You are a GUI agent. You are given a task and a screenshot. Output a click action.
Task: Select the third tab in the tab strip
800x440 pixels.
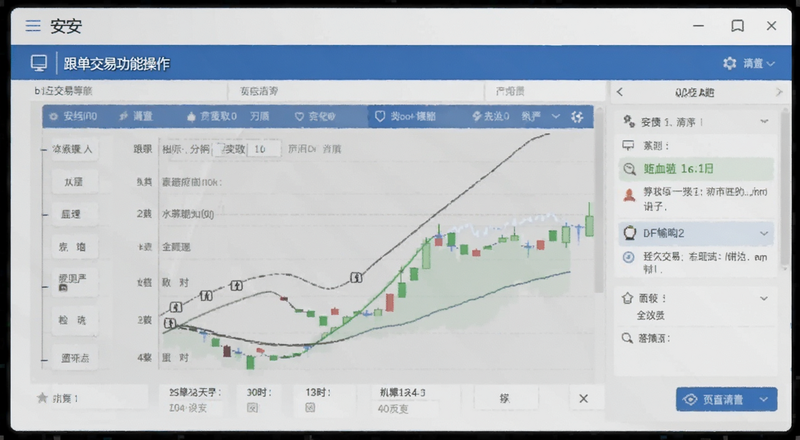510,91
